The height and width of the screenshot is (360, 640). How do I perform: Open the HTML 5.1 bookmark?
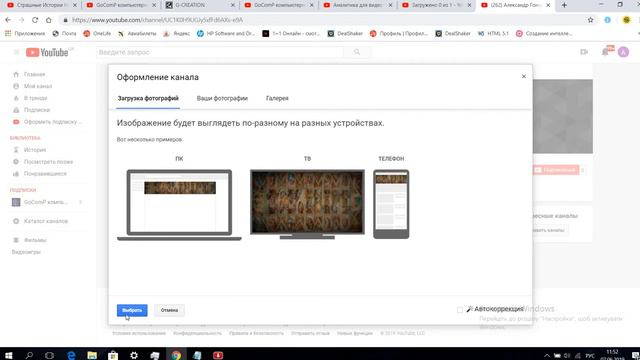[x=493, y=33]
